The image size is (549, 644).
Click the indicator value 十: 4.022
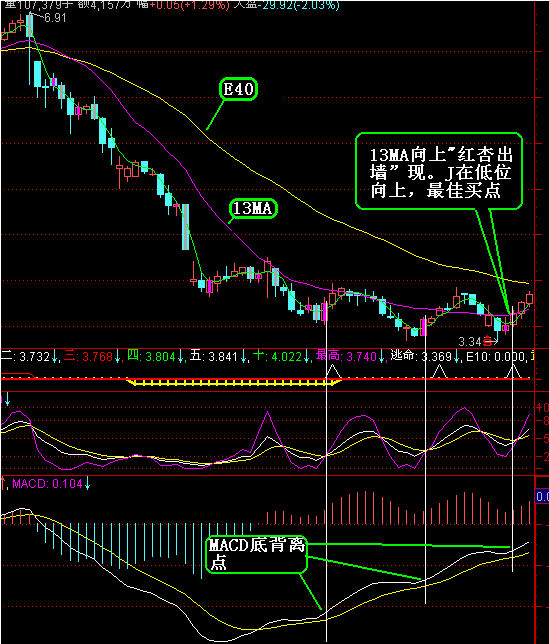(x=277, y=356)
